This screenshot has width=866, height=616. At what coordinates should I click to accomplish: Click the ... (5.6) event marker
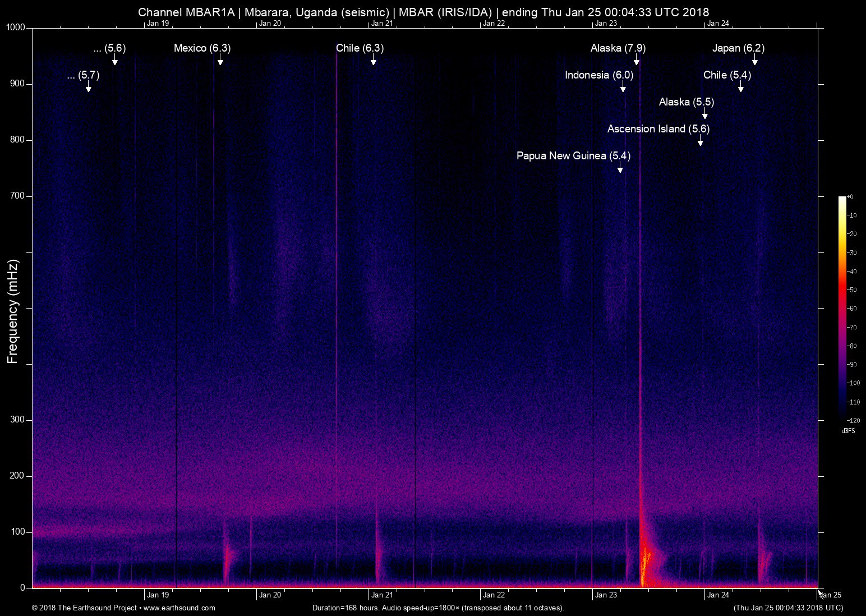(109, 48)
